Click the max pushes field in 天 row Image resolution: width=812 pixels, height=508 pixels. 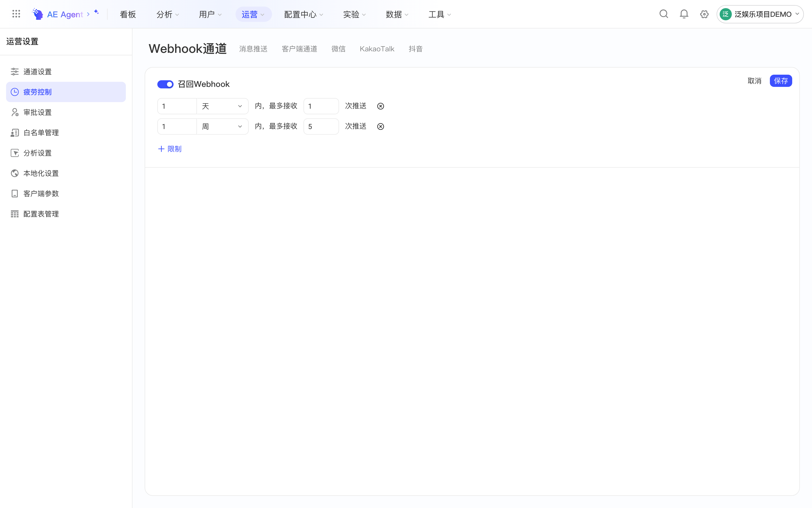point(321,106)
